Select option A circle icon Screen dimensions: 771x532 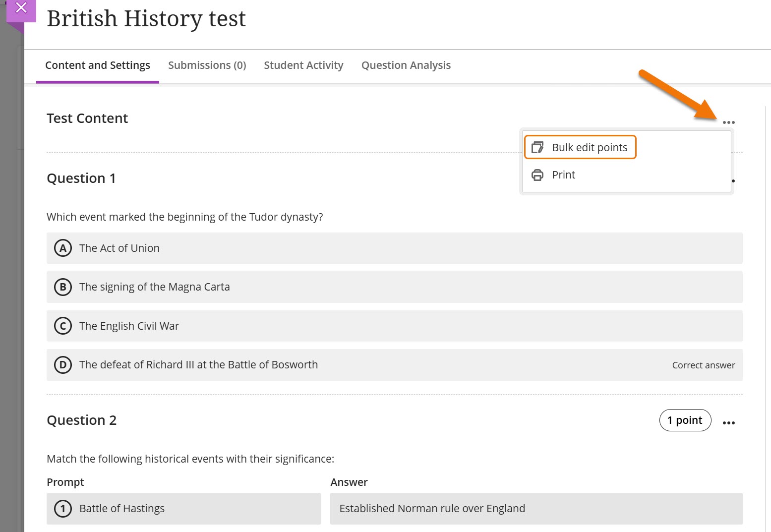point(63,248)
